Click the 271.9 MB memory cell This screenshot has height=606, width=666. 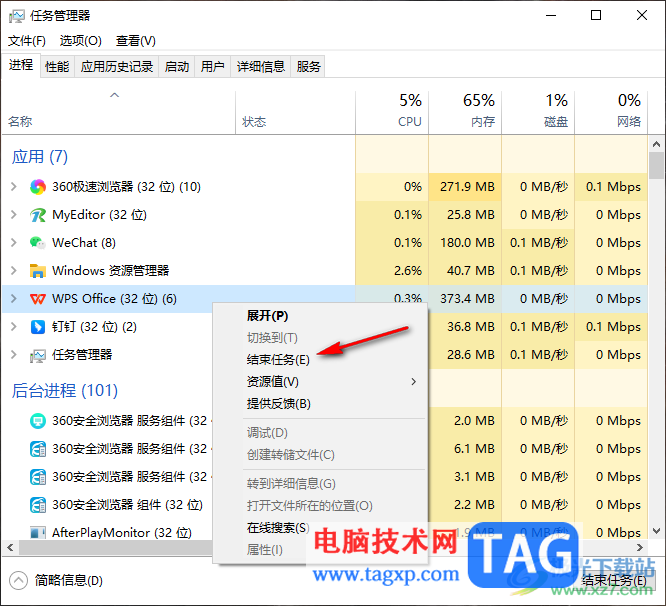(x=465, y=187)
